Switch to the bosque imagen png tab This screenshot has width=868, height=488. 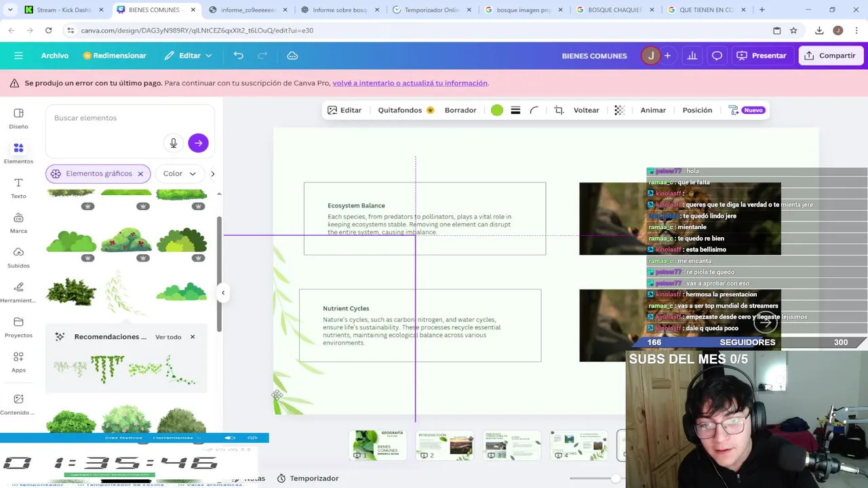click(524, 10)
